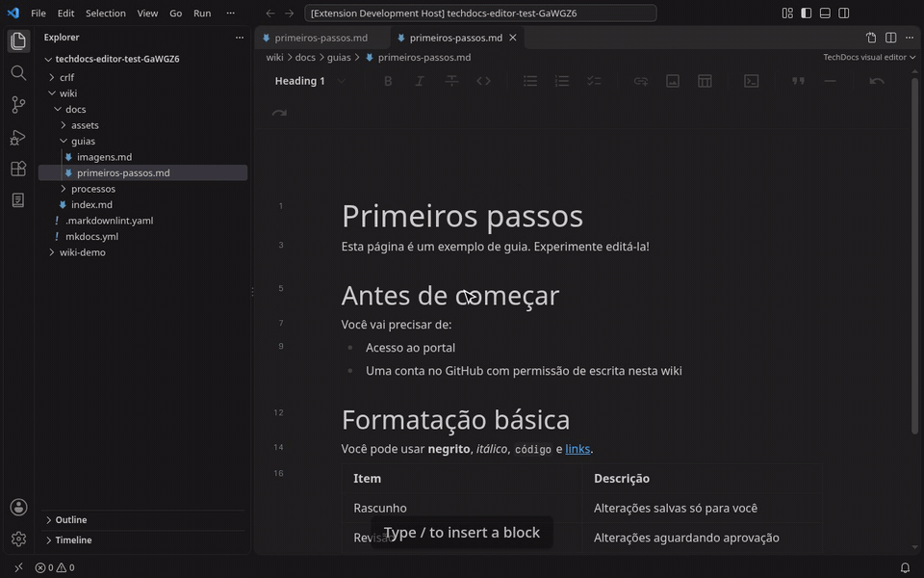This screenshot has width=924, height=578.
Task: Insert a code block via toolbar
Action: (x=752, y=81)
